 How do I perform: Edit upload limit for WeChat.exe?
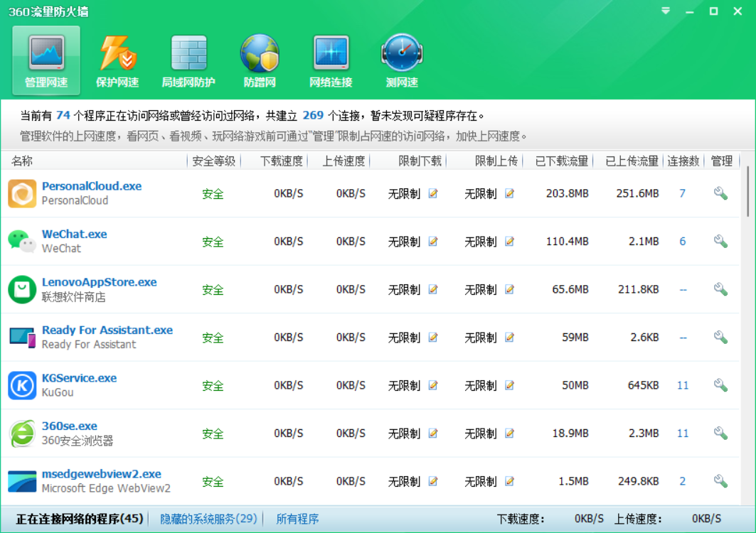(x=510, y=242)
